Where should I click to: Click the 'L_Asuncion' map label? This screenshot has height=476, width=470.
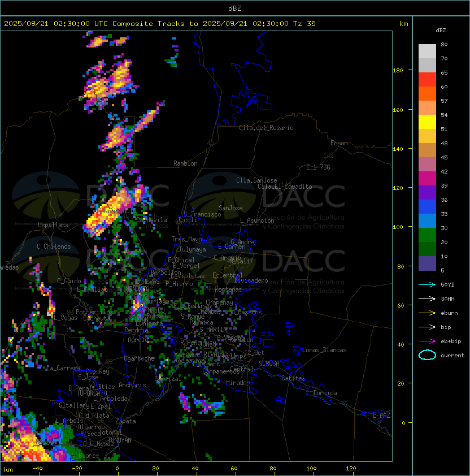pos(257,220)
